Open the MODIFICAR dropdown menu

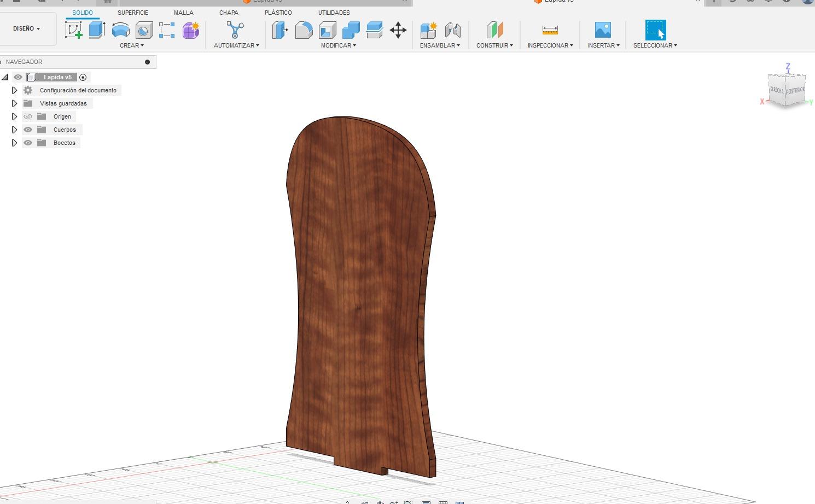[x=339, y=45]
